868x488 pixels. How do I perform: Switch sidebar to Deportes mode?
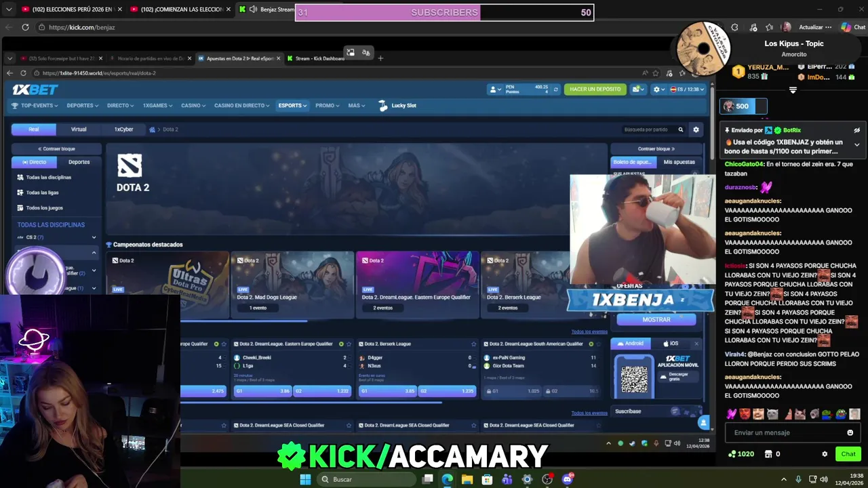click(x=79, y=162)
